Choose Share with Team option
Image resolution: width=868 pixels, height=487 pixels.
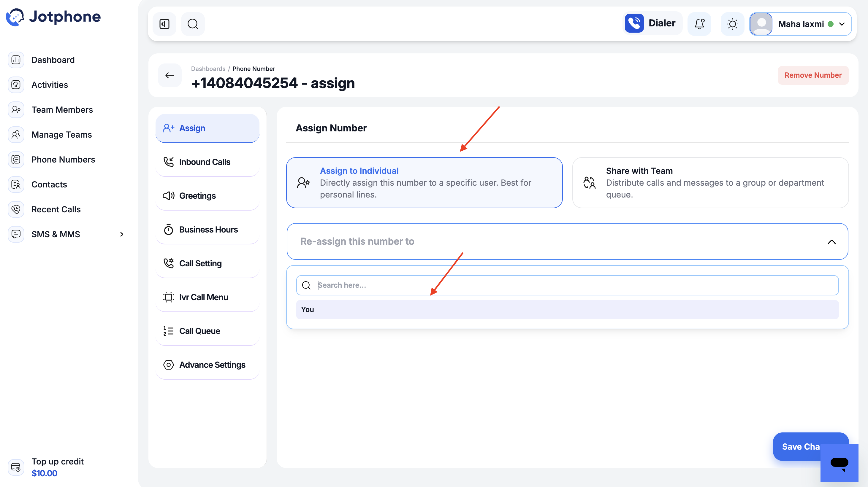click(x=710, y=183)
